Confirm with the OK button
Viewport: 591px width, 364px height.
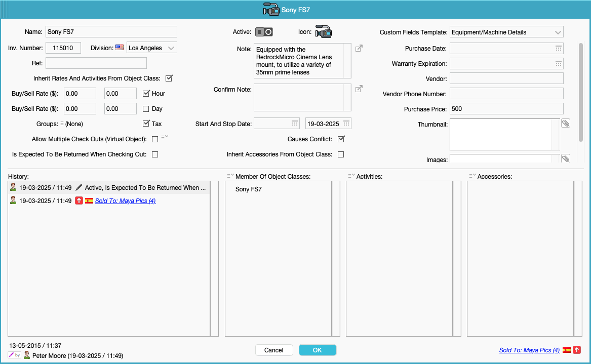click(318, 350)
